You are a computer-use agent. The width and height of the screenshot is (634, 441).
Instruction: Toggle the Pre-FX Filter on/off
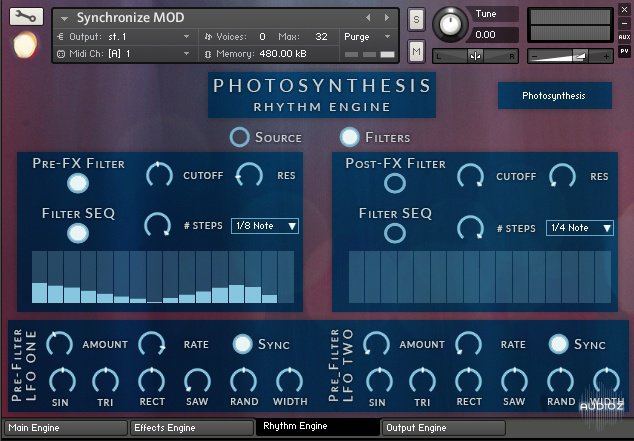coord(78,183)
